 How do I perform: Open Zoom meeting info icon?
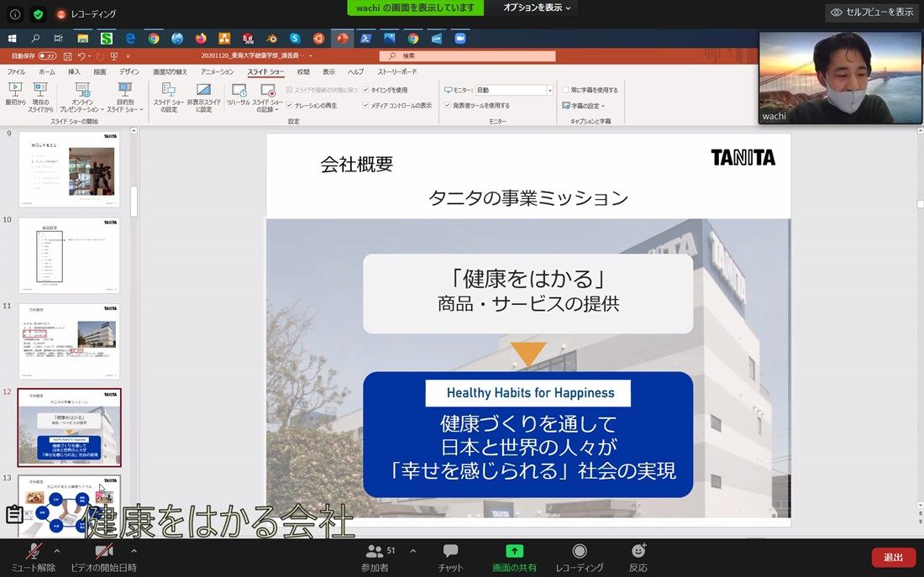tap(15, 14)
